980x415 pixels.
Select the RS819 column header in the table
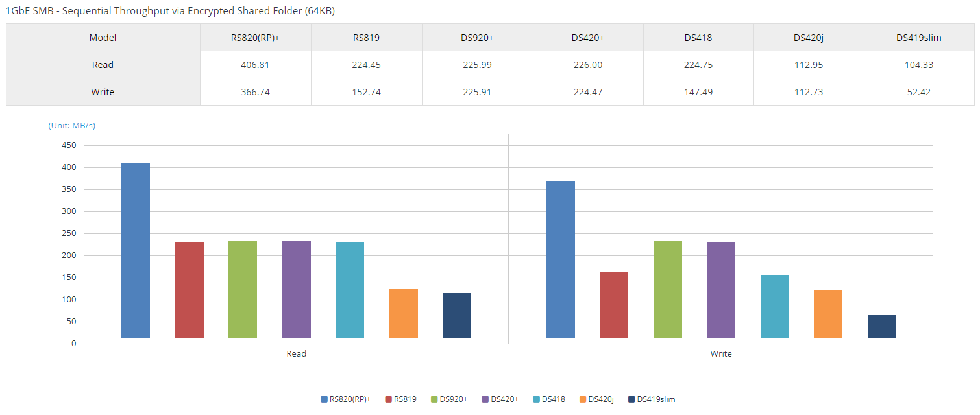click(367, 38)
